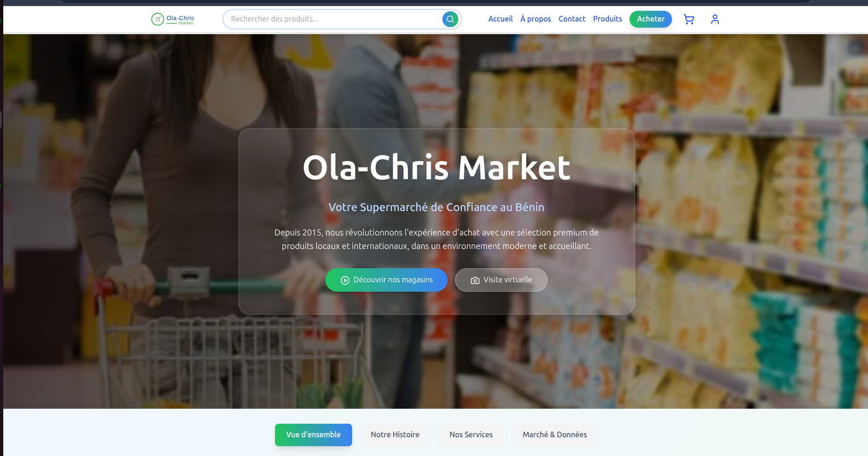868x456 pixels.
Task: Click Découvrir nos magasins button
Action: [x=386, y=280]
